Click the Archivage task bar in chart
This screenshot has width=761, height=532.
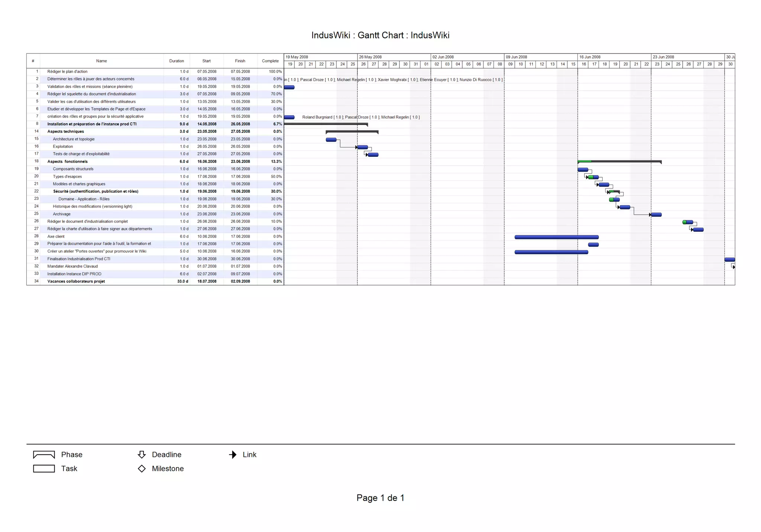[656, 215]
